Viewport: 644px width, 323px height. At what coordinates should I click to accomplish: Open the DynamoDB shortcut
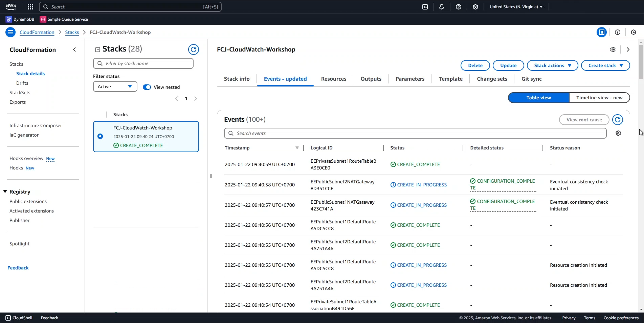coord(20,19)
